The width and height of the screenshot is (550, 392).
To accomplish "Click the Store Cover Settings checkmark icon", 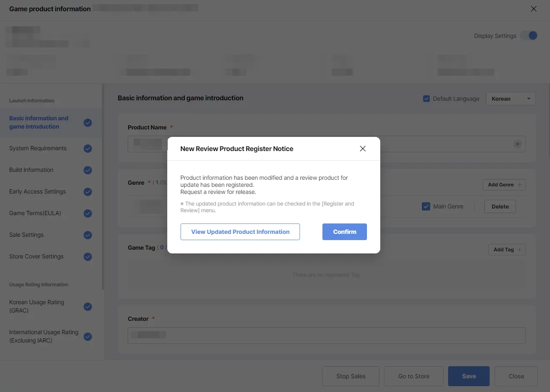I will pyautogui.click(x=88, y=257).
